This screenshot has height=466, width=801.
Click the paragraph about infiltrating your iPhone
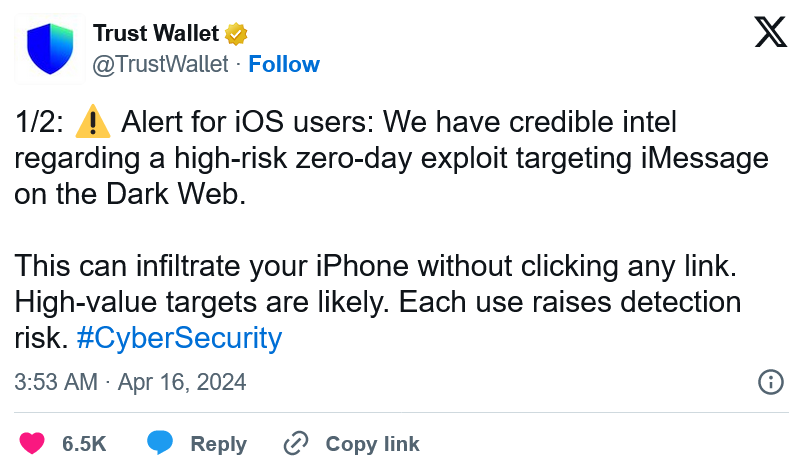[378, 301]
